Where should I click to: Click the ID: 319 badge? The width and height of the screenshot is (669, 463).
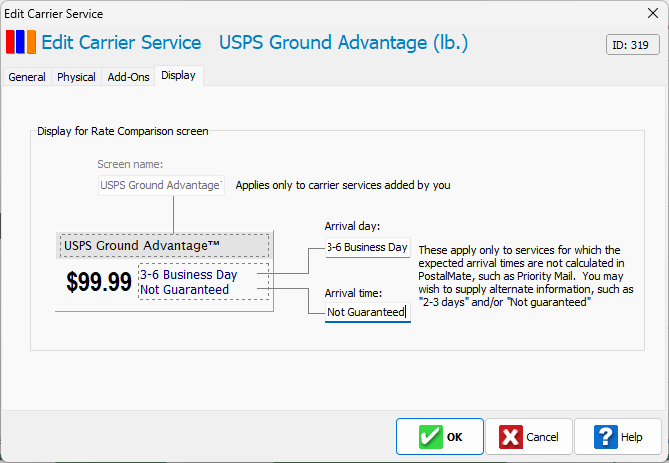632,45
